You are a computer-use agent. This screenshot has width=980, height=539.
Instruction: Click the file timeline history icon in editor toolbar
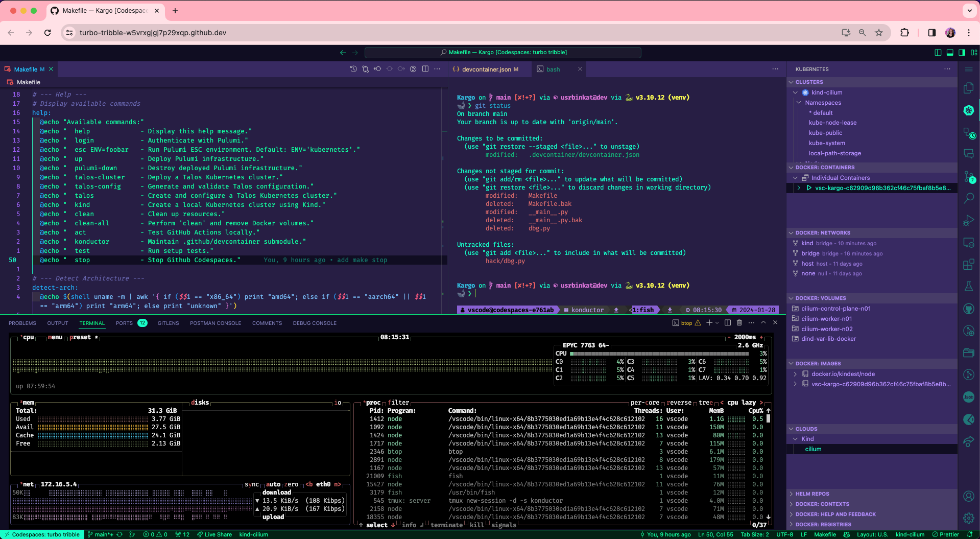tap(353, 69)
